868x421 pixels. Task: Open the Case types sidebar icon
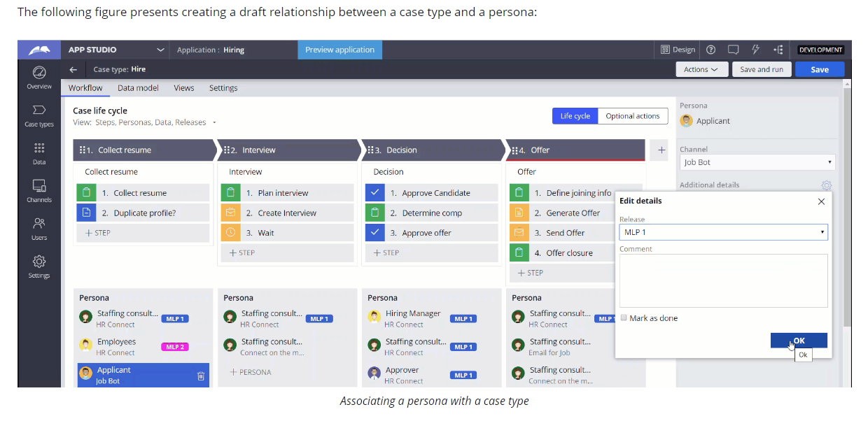[x=39, y=115]
